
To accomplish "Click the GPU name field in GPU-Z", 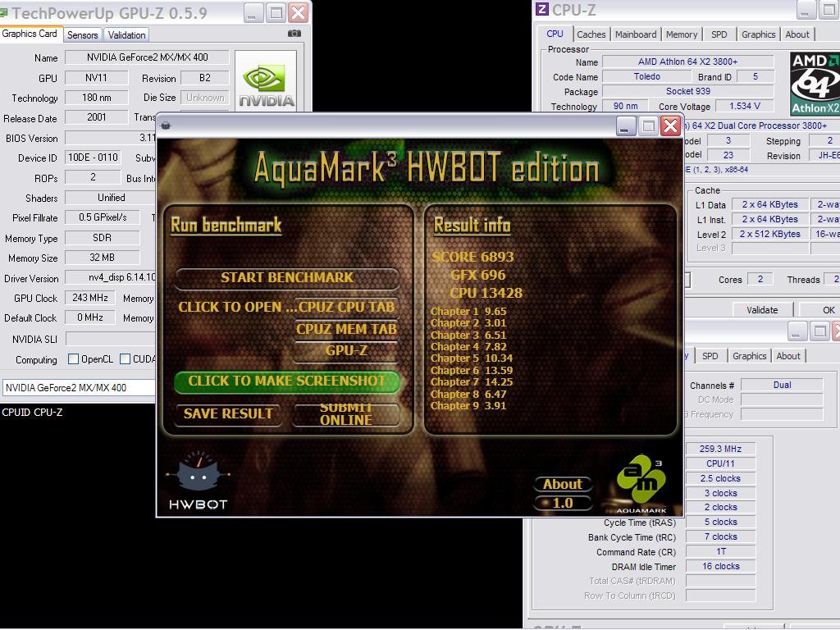I will click(148, 57).
